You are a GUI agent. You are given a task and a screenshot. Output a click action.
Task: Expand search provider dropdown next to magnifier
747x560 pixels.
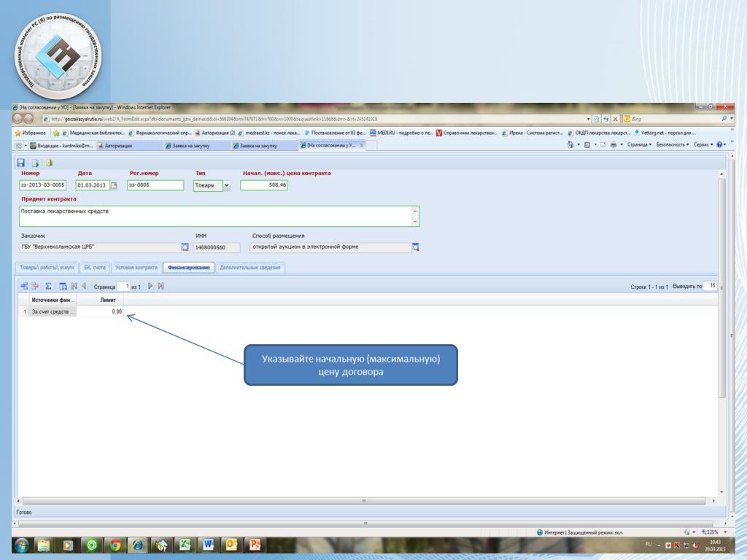tap(732, 119)
